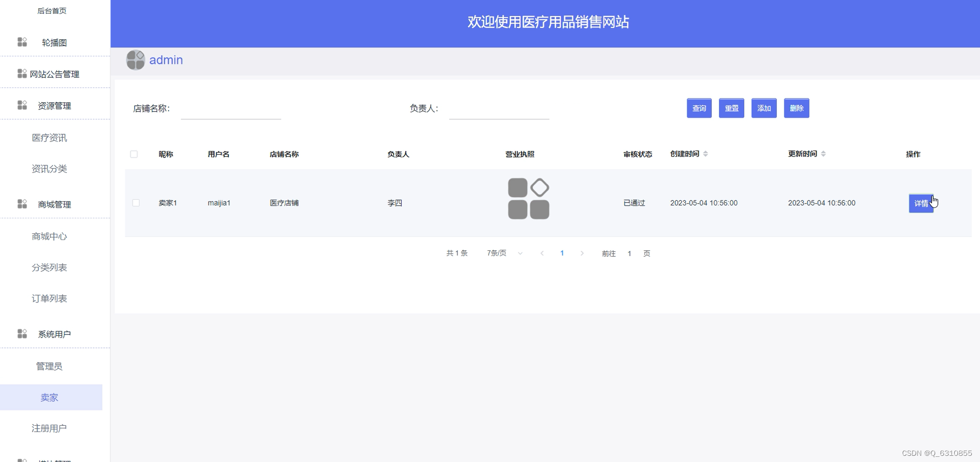Viewport: 980px width, 462px height.
Task: Click the admin username link
Action: [166, 60]
